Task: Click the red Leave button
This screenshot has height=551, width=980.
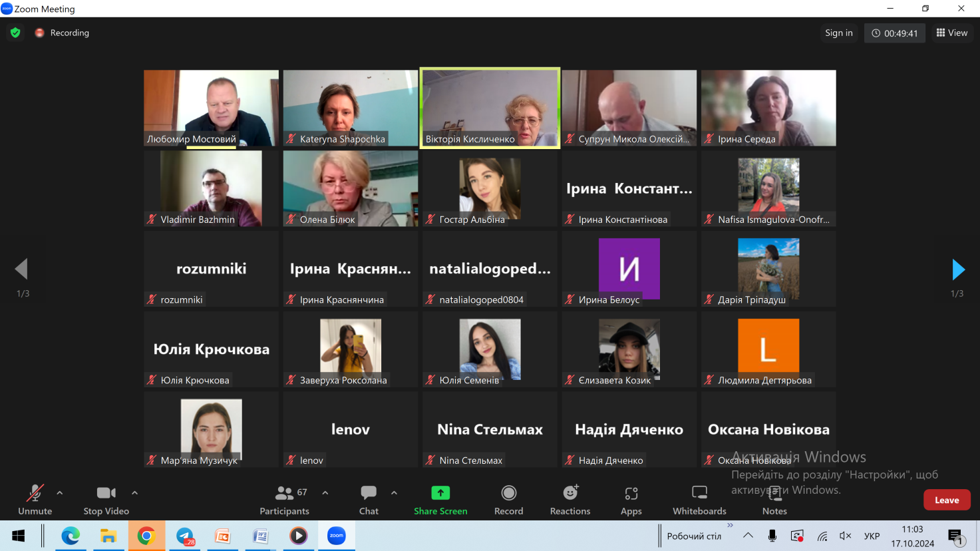Action: coord(947,500)
